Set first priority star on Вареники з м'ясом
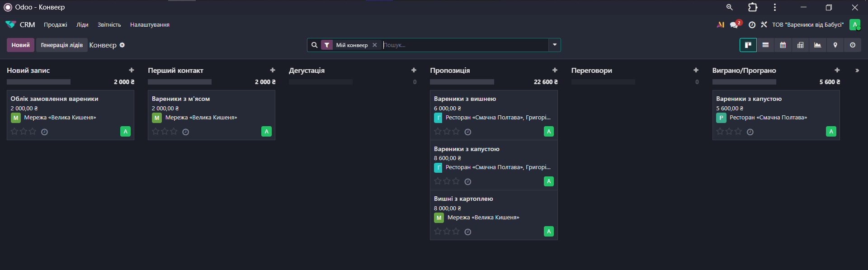 pos(156,132)
